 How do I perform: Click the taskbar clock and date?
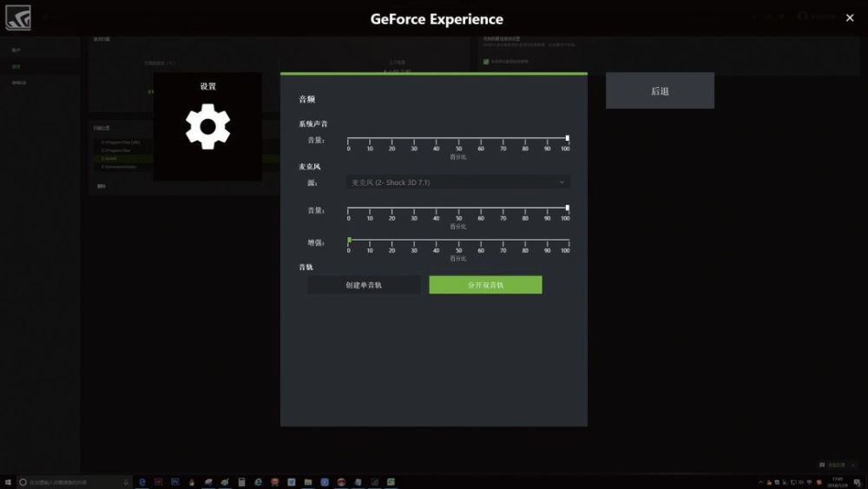838,482
